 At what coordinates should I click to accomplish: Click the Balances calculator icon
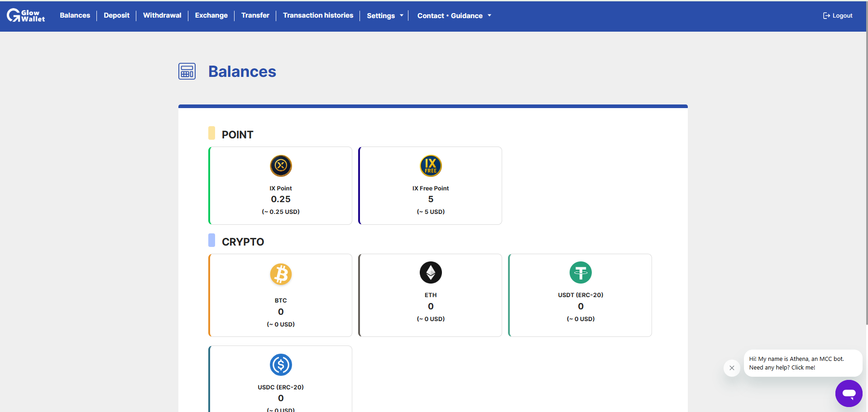pos(187,71)
